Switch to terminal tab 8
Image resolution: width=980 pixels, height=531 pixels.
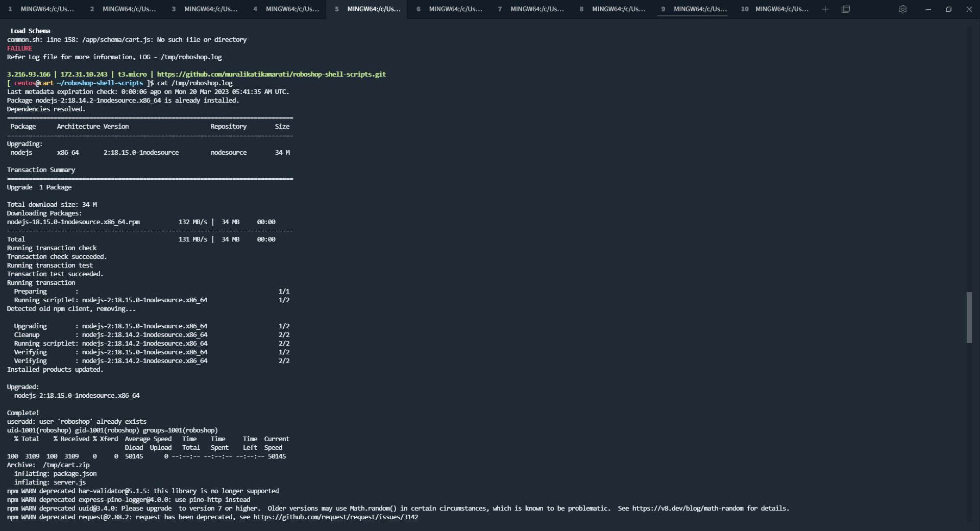(x=612, y=9)
